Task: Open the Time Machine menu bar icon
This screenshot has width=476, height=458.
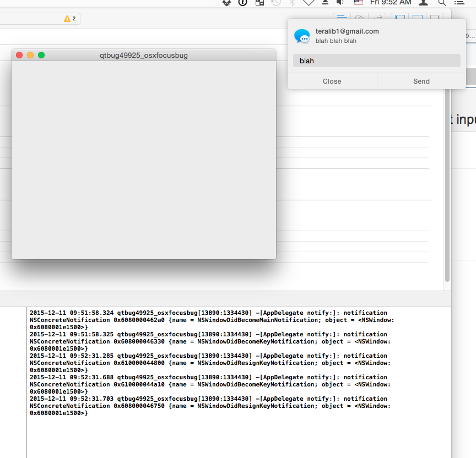Action: (x=276, y=2)
